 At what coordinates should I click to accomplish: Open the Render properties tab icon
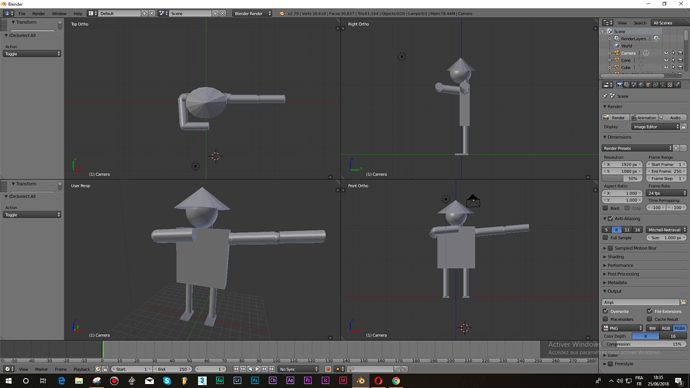pos(620,84)
